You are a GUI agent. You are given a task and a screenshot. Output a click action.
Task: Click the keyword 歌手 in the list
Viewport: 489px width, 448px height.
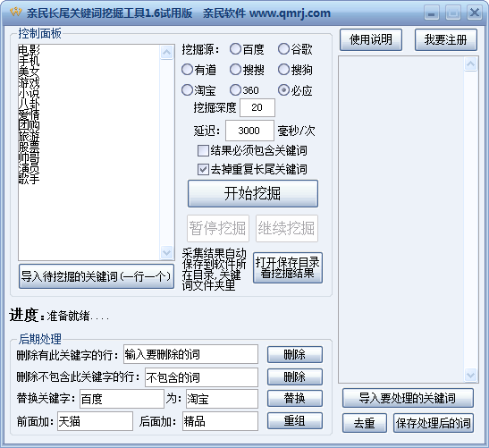pos(29,179)
